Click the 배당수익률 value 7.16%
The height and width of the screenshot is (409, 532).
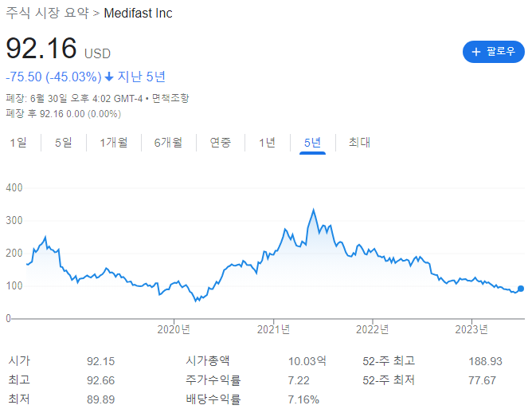pyautogui.click(x=303, y=399)
